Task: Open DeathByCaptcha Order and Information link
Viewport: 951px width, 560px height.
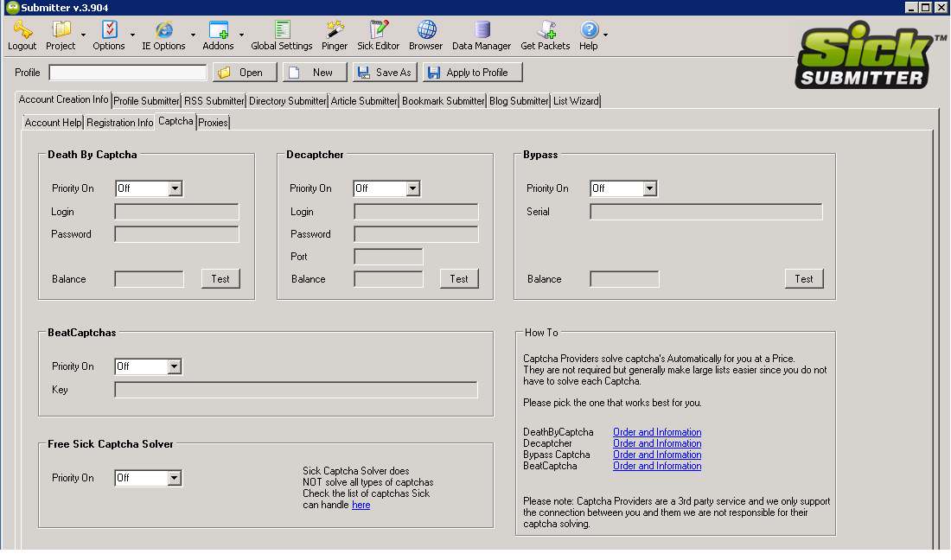Action: [657, 432]
